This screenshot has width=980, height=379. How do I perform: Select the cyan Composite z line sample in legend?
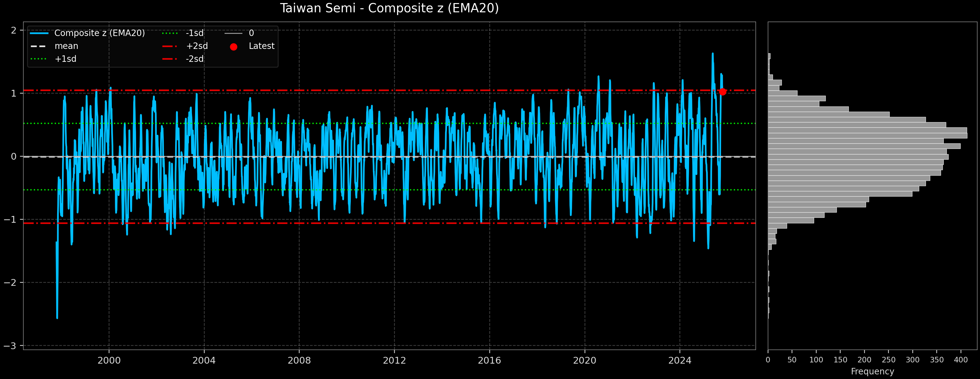pyautogui.click(x=40, y=33)
